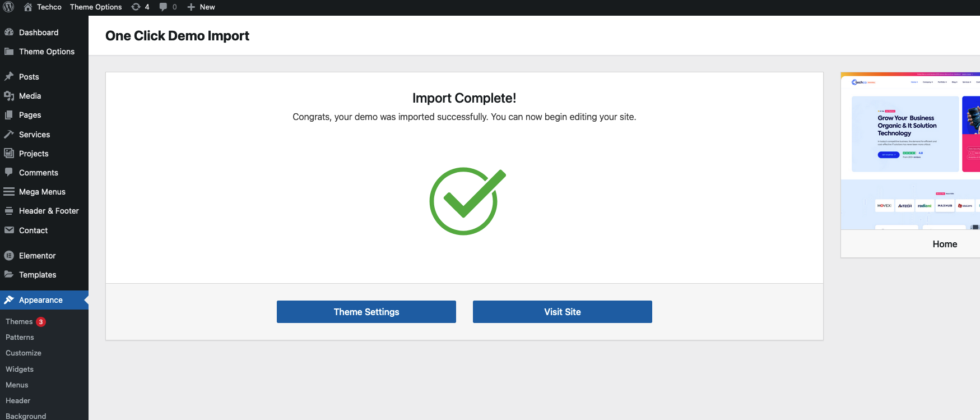Click the Media icon in sidebar
Viewport: 980px width, 420px height.
(x=9, y=96)
